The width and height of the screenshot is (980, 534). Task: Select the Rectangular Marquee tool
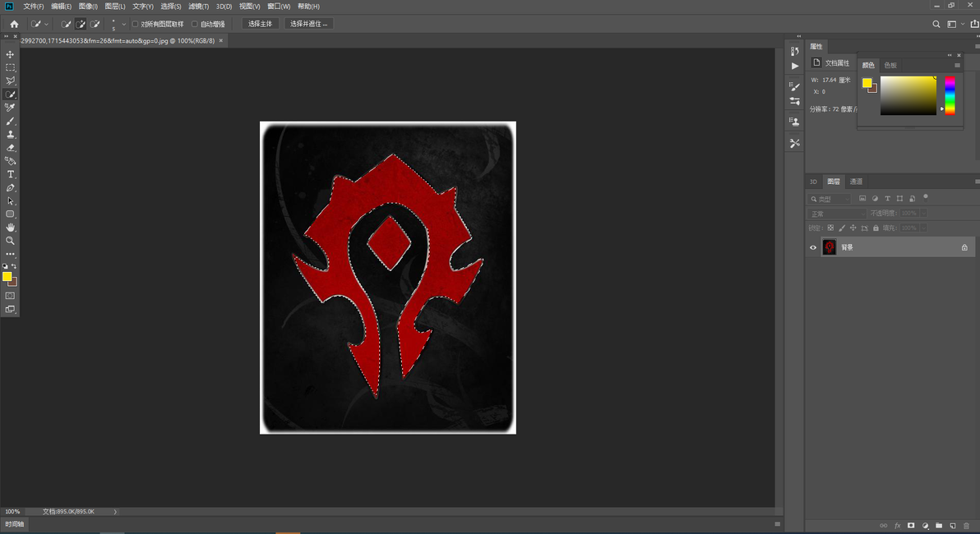point(10,67)
